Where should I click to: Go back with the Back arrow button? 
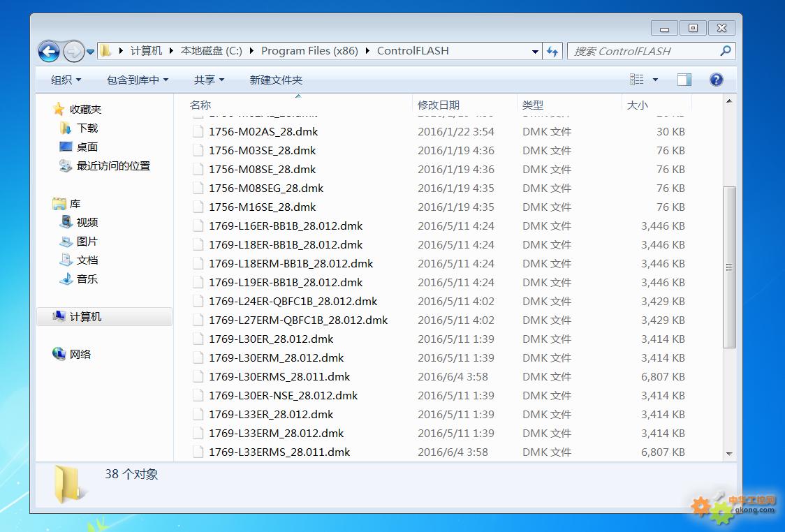49,51
